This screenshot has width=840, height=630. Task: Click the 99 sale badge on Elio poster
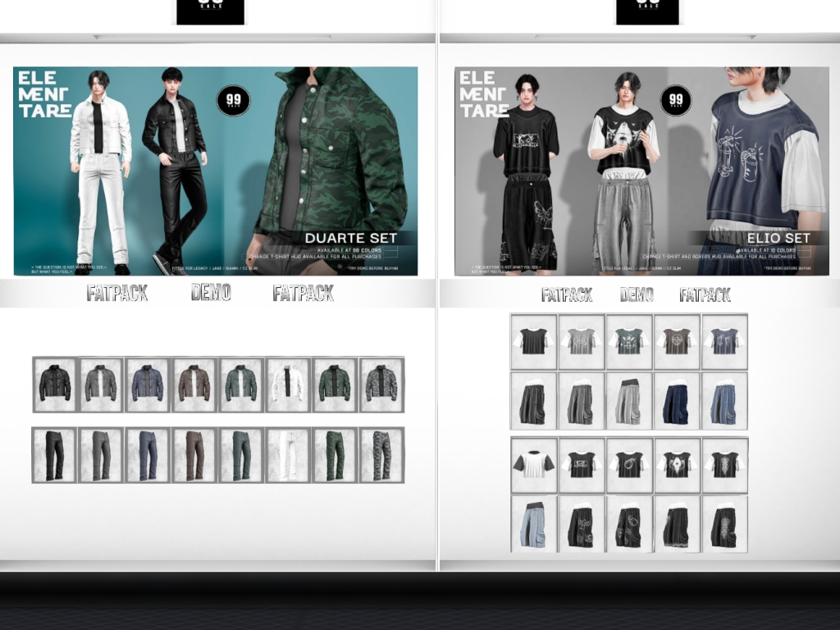675,101
